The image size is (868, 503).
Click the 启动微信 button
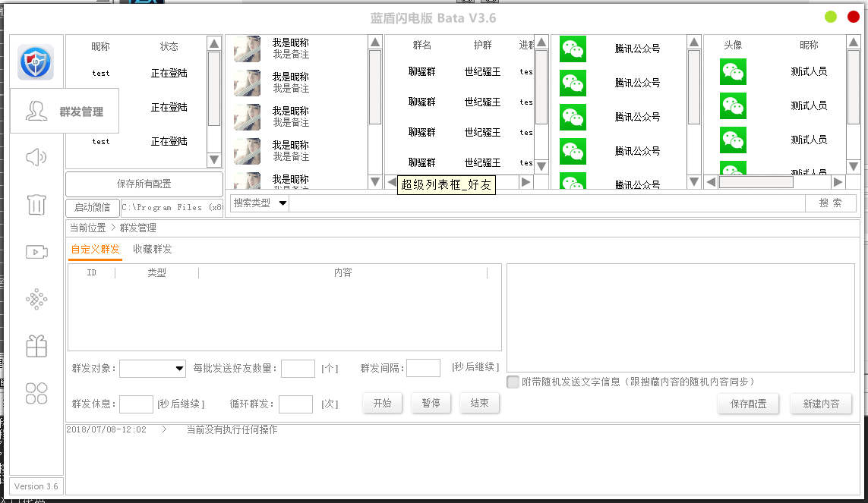click(x=92, y=207)
